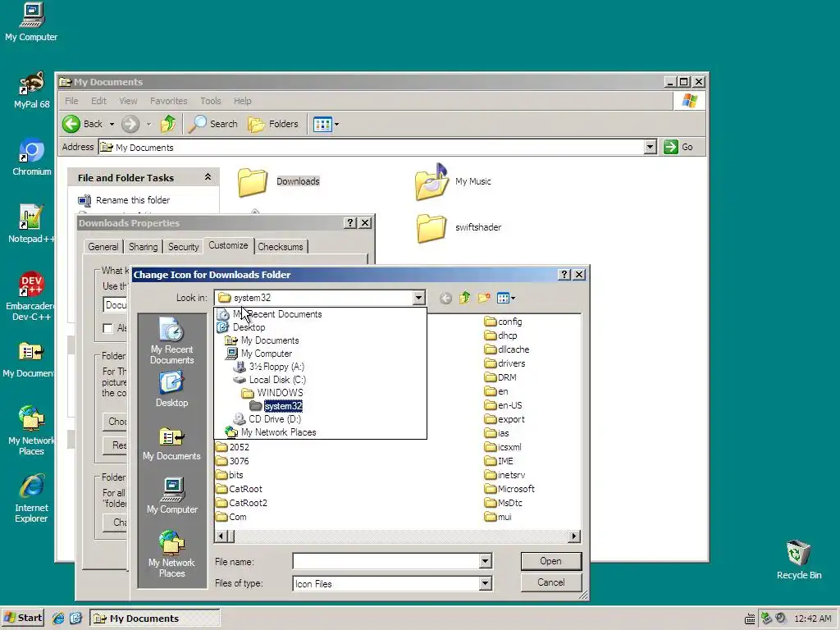The width and height of the screenshot is (840, 630).
Task: Click Go button beside address bar
Action: tap(678, 147)
